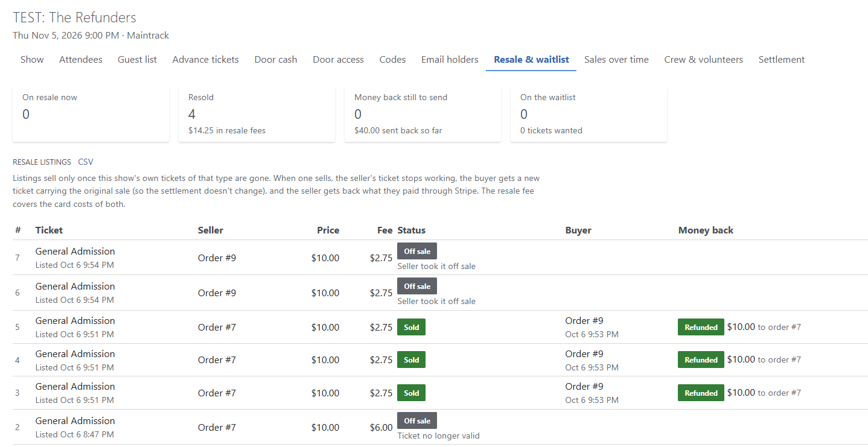The image size is (868, 447).
Task: Click the "$14.25 in resale fees" text
Action: tap(227, 130)
